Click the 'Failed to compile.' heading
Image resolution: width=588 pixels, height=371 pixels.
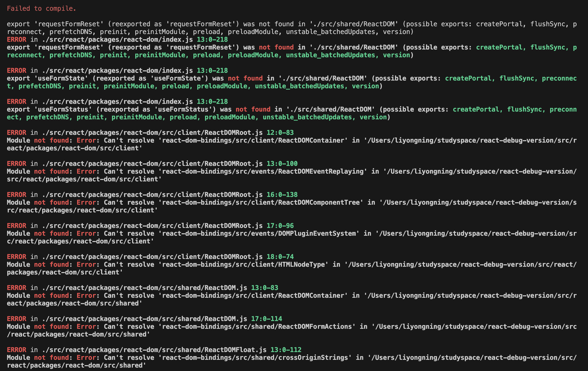[41, 8]
